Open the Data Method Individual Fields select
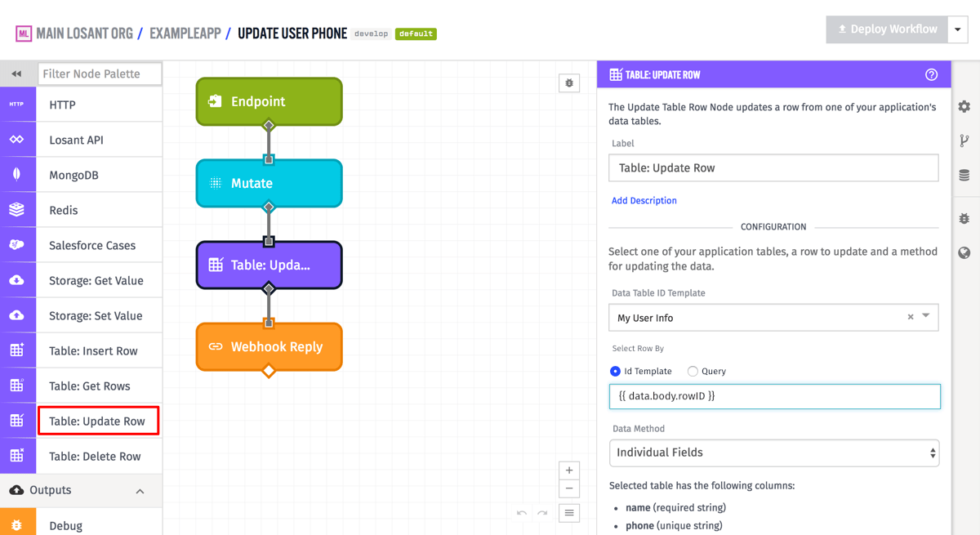 pyautogui.click(x=774, y=453)
